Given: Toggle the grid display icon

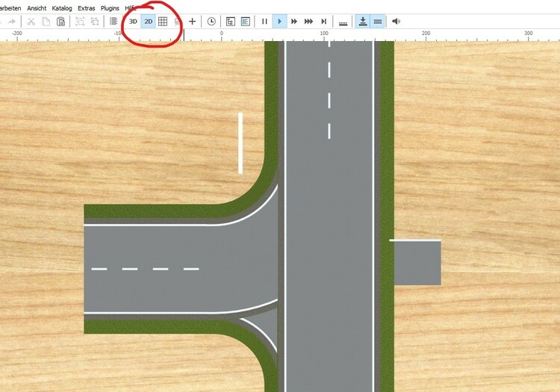Looking at the screenshot, I should pyautogui.click(x=163, y=22).
